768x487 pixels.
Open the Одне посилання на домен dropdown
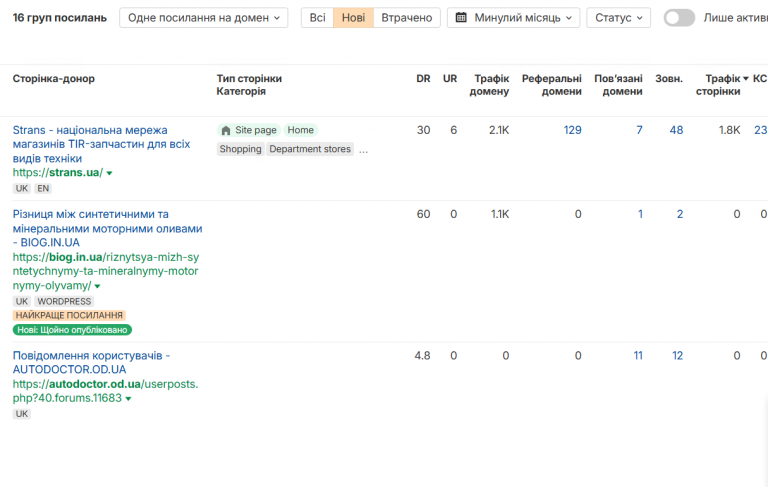click(x=203, y=18)
